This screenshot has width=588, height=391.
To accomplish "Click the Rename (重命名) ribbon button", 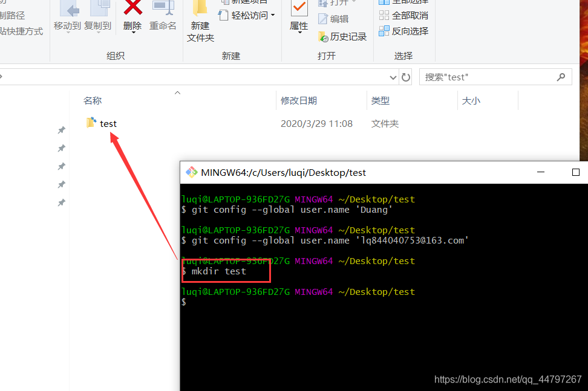I will click(163, 17).
